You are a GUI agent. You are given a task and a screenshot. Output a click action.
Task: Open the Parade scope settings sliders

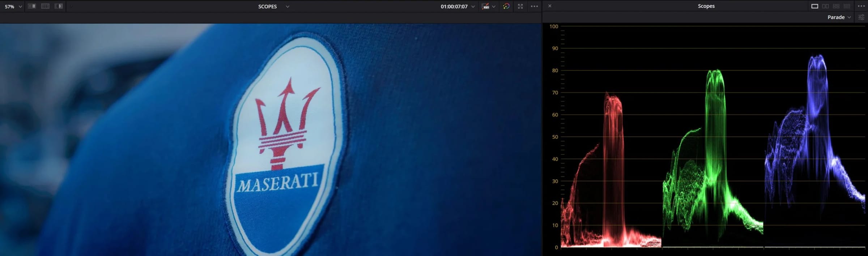861,17
